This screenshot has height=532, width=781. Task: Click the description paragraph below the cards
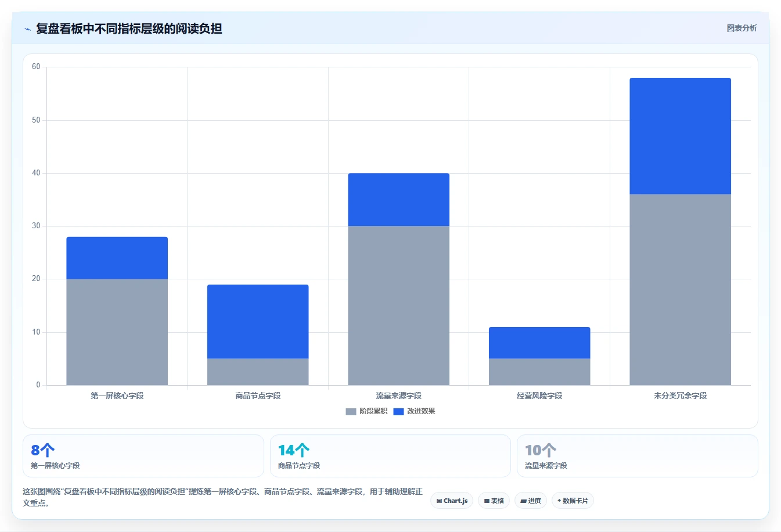pos(223,497)
